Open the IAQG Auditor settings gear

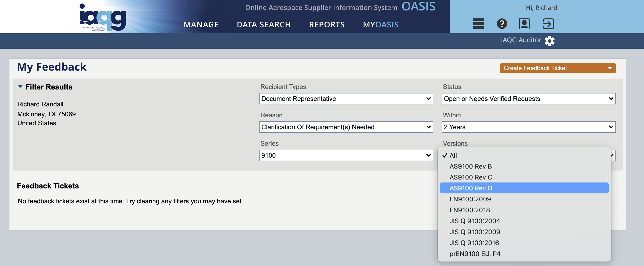[x=550, y=41]
